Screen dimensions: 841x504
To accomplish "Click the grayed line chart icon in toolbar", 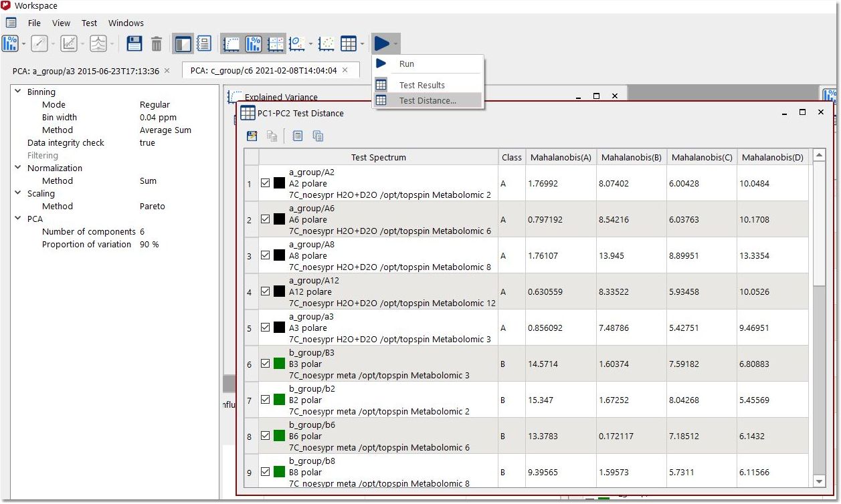I will coord(69,44).
